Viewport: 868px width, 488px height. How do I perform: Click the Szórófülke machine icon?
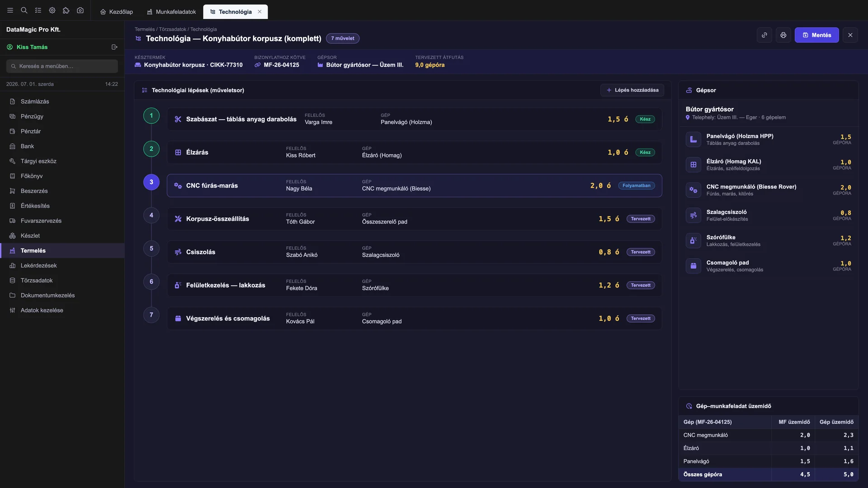tap(693, 241)
